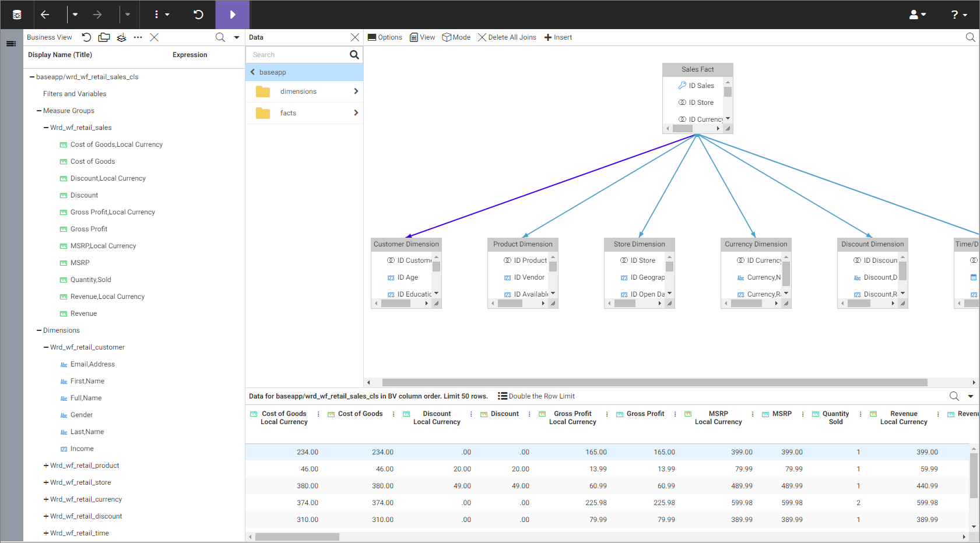Screen dimensions: 980x543
Task: Search the Business View panel
Action: click(220, 37)
